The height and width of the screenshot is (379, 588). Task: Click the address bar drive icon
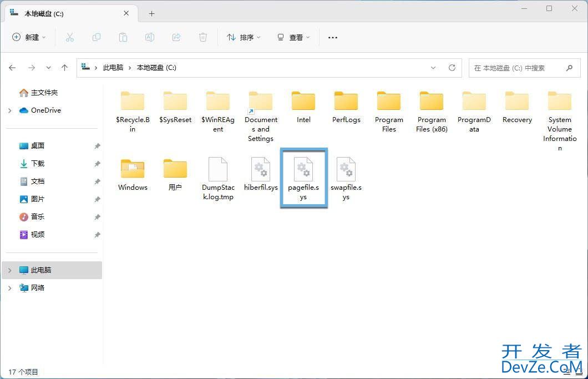click(x=85, y=67)
